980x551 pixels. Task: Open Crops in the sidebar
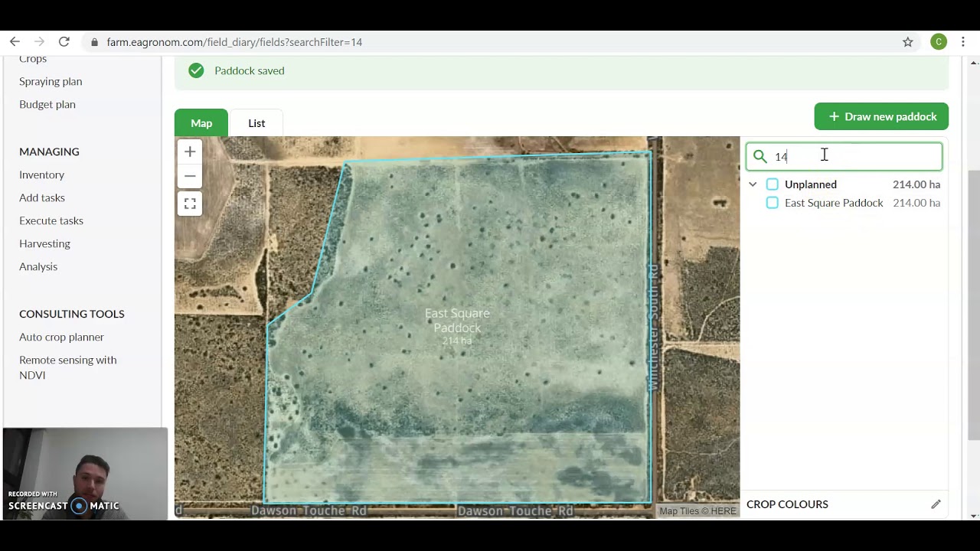pyautogui.click(x=33, y=59)
